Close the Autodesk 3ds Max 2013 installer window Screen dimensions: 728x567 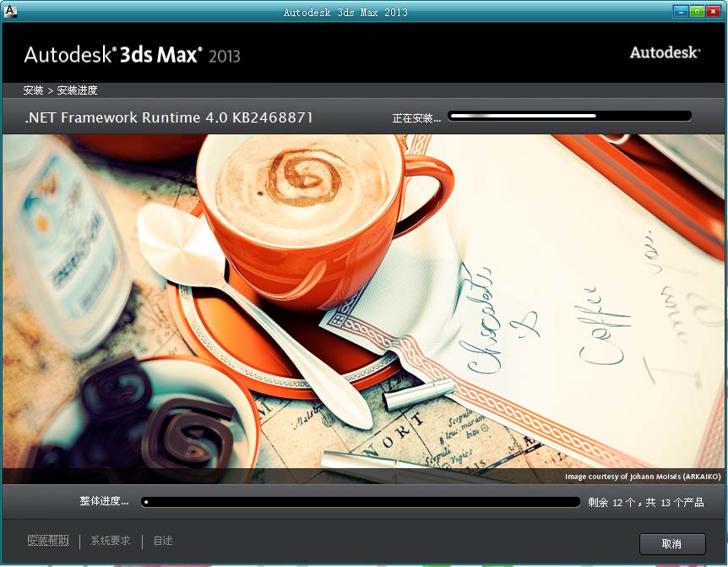pos(713,12)
